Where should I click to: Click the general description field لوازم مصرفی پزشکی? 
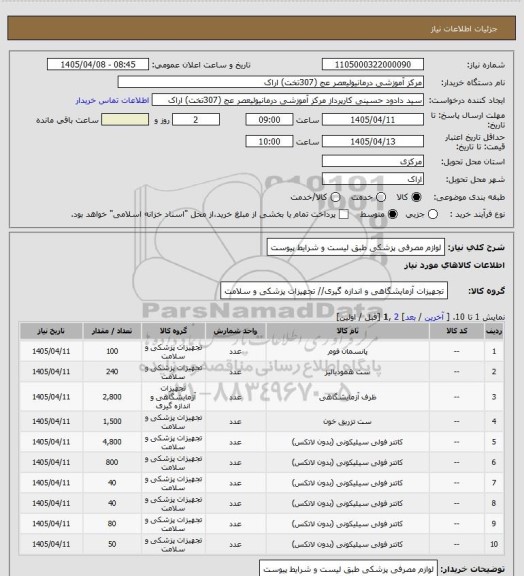coord(356,247)
